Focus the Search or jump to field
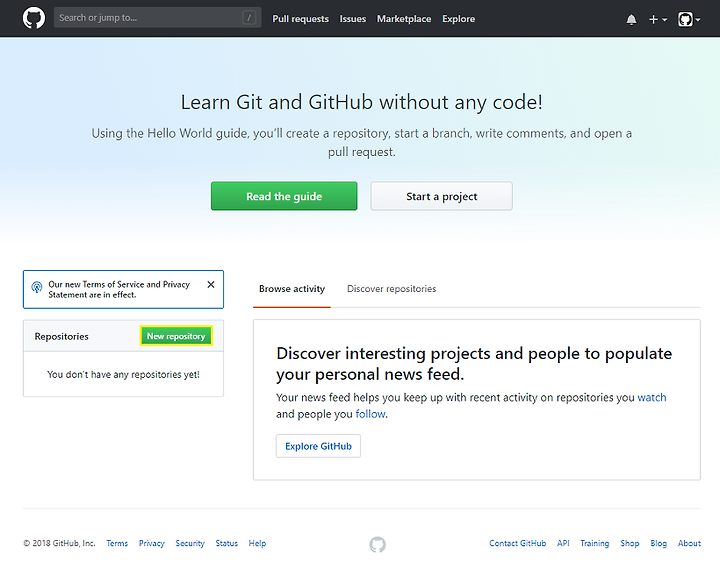The width and height of the screenshot is (720, 562). (158, 17)
